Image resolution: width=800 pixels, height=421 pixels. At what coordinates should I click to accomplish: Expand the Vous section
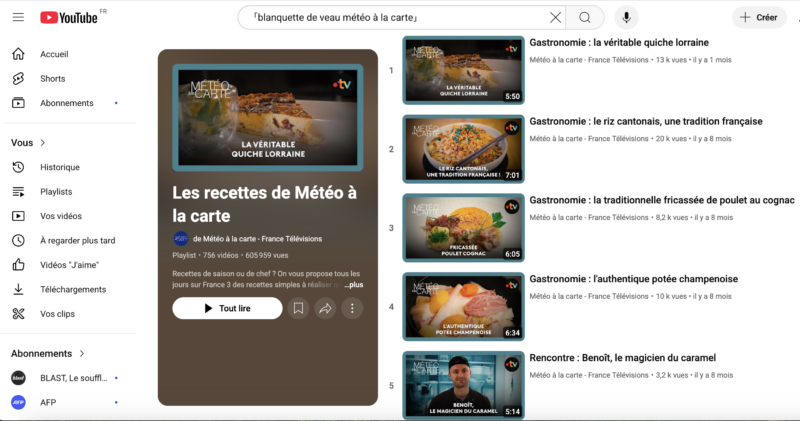29,143
